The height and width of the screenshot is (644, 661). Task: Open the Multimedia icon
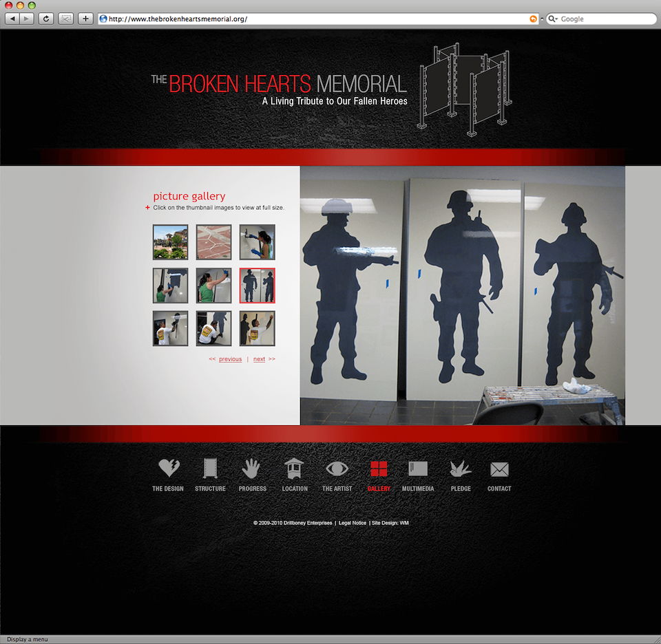[x=418, y=469]
